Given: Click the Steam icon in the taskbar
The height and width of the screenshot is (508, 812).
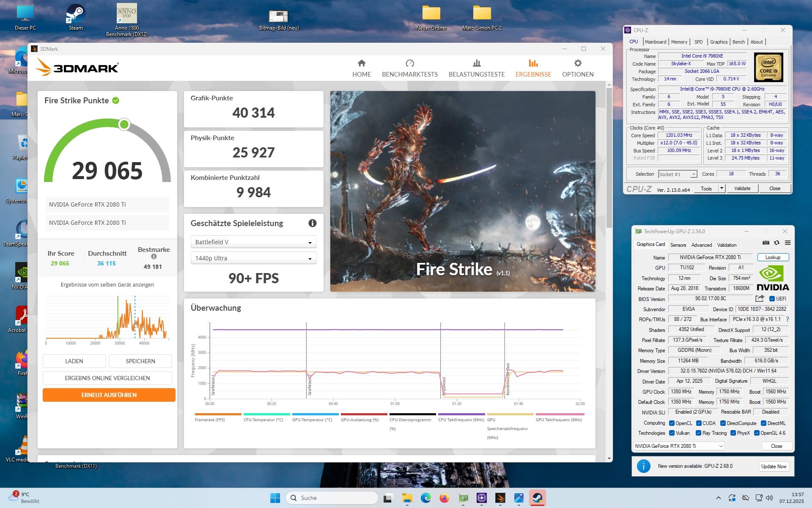Looking at the screenshot, I should click(537, 498).
